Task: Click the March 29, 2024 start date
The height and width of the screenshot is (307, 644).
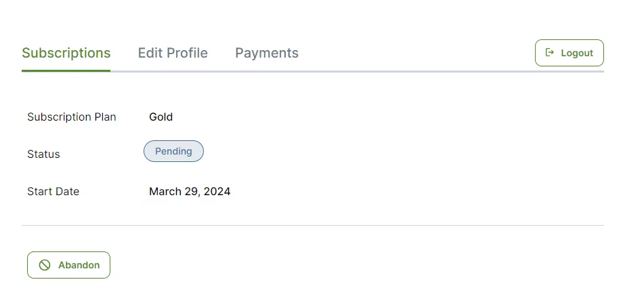Action: pyautogui.click(x=190, y=192)
